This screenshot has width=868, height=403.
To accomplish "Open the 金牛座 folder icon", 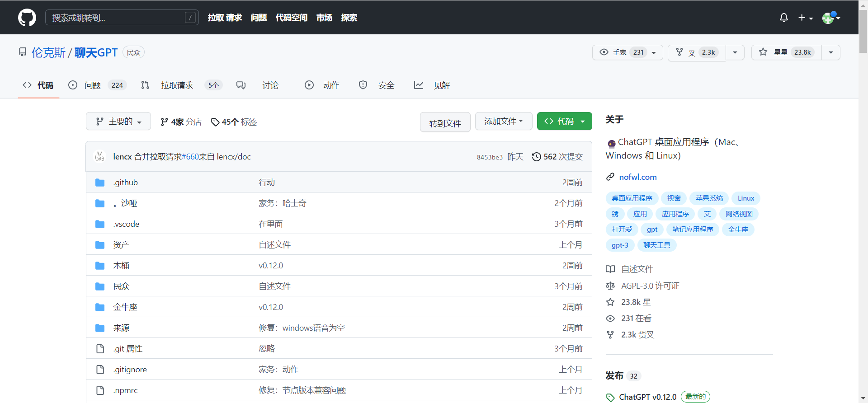I will [x=100, y=307].
